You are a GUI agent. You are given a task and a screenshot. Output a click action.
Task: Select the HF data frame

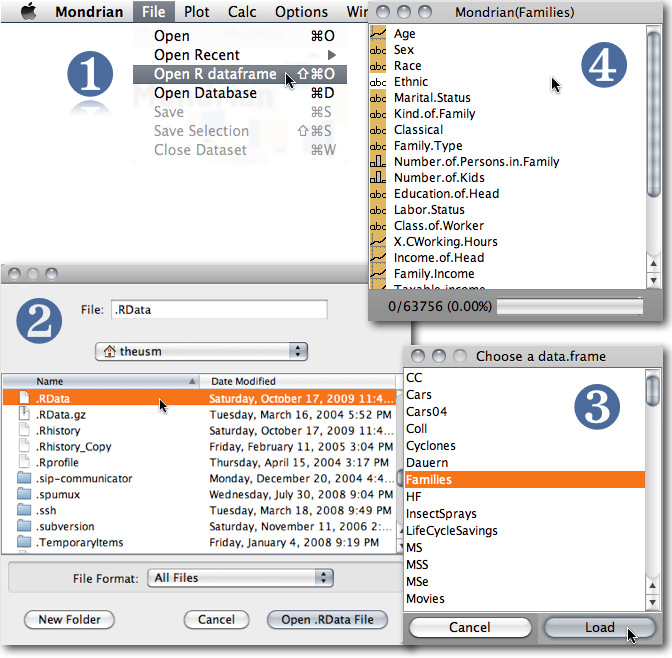(x=525, y=496)
